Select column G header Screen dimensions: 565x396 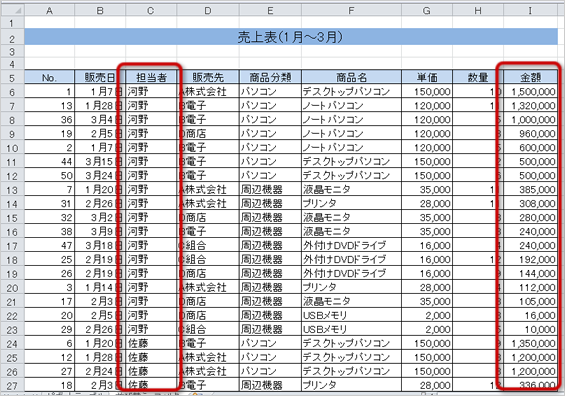point(427,10)
